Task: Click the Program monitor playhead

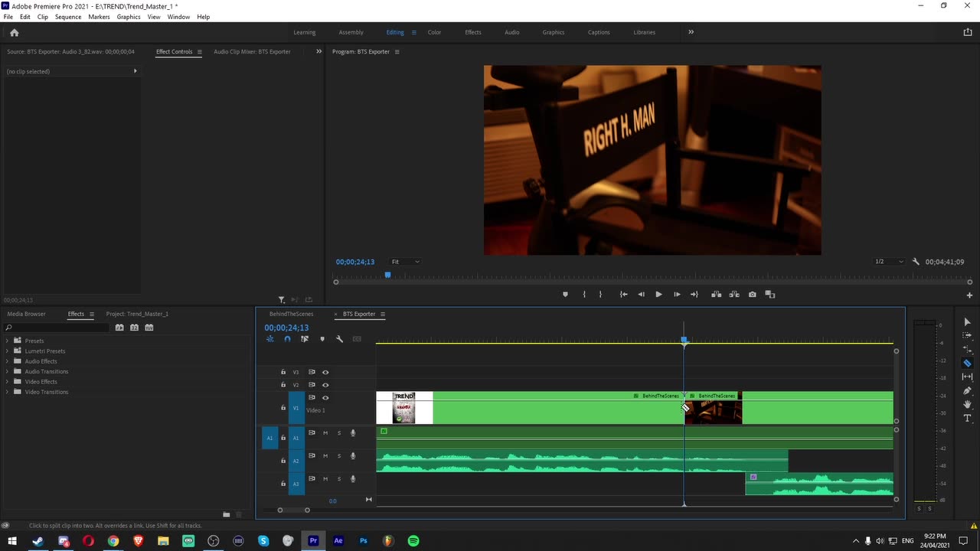Action: (387, 275)
